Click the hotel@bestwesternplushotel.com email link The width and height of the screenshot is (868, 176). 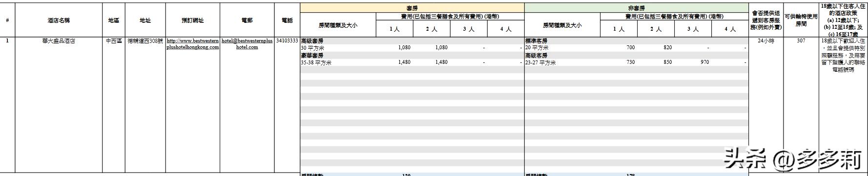point(247,44)
